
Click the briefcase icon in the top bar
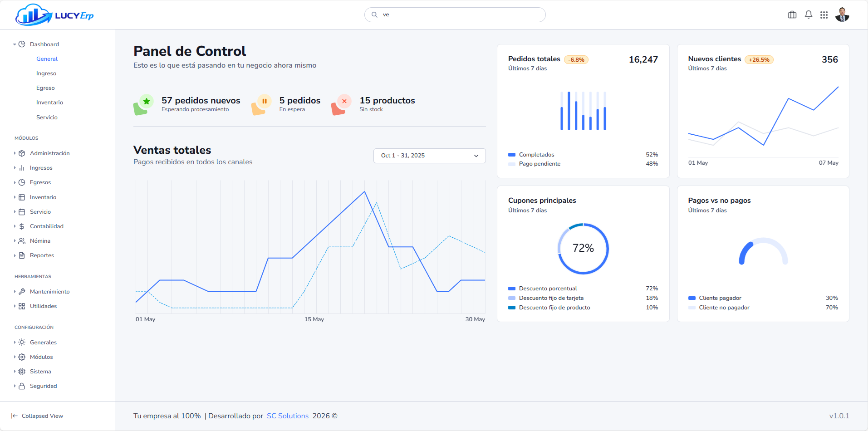[792, 15]
